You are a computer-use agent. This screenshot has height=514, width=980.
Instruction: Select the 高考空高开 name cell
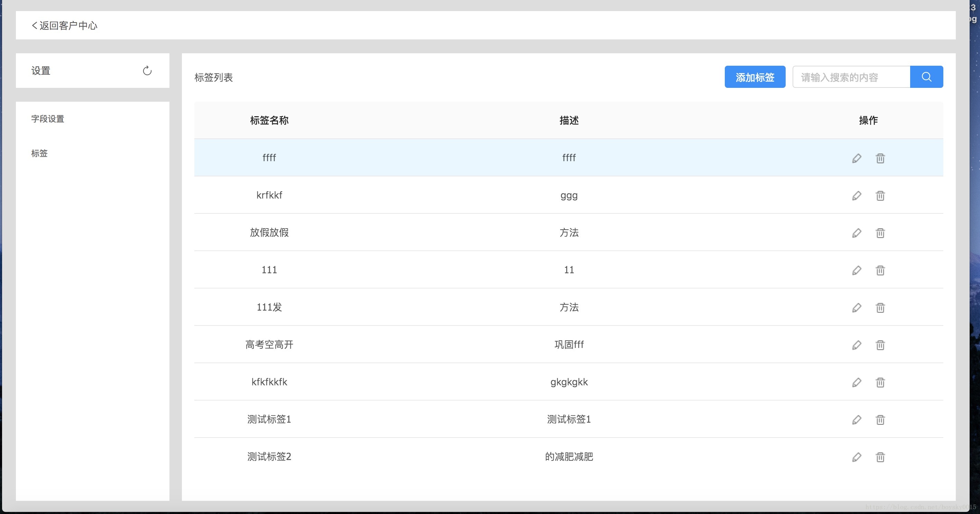[269, 345]
